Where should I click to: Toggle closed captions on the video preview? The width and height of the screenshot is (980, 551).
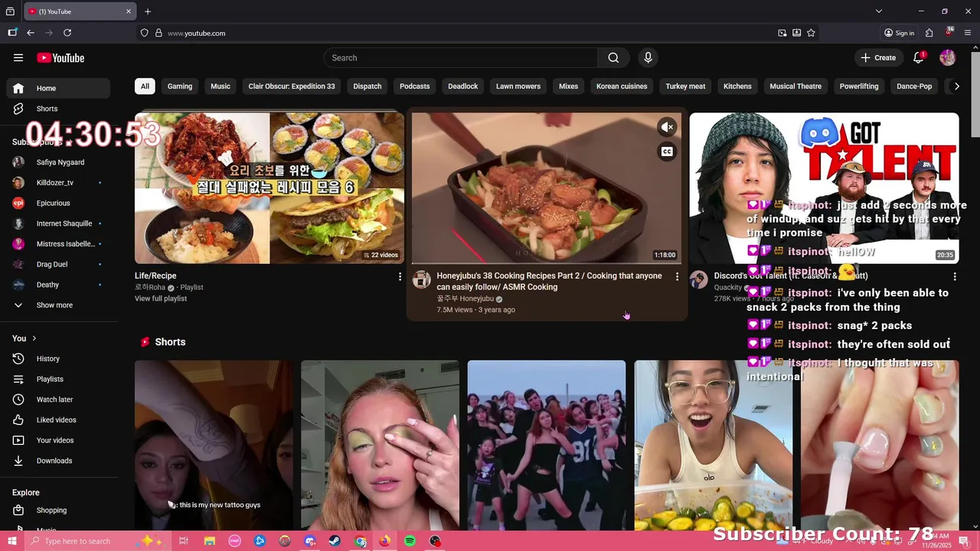pyautogui.click(x=667, y=152)
